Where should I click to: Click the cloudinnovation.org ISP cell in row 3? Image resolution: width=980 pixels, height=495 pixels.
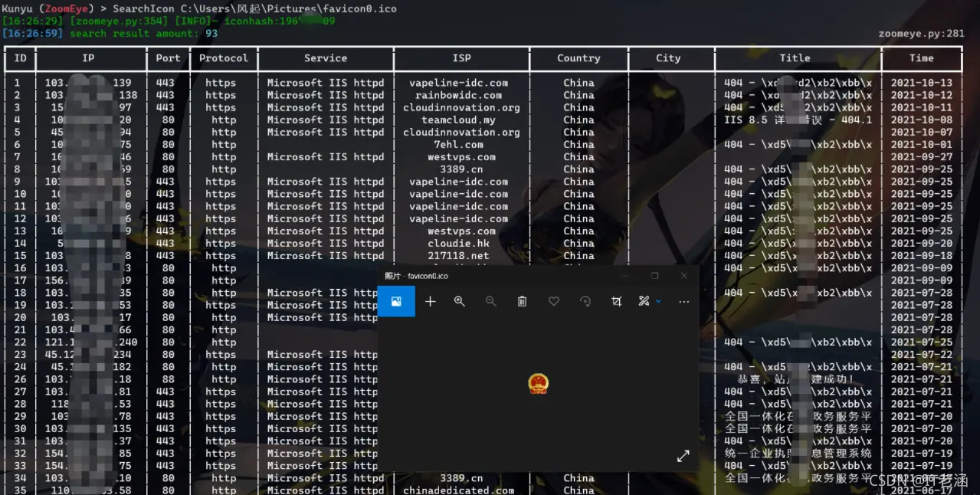(x=461, y=108)
